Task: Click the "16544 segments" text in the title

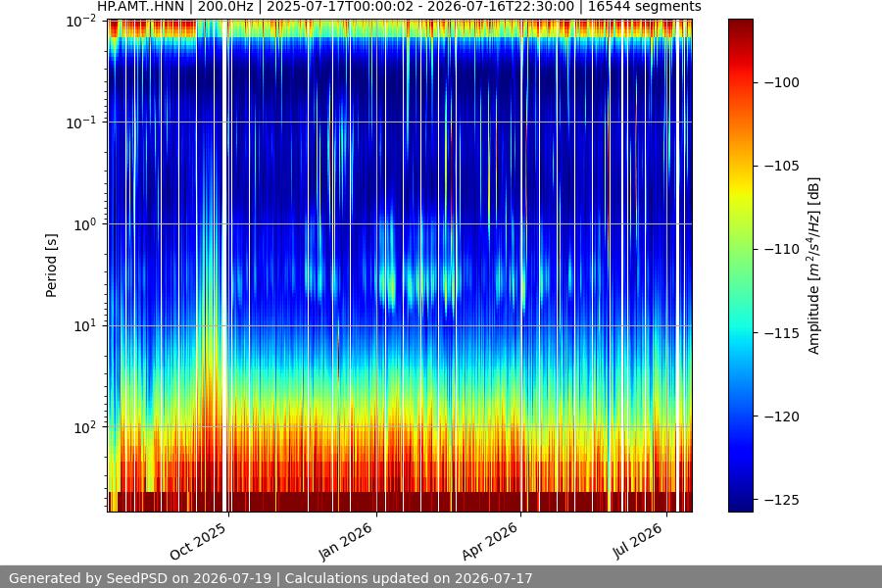Action: [644, 6]
